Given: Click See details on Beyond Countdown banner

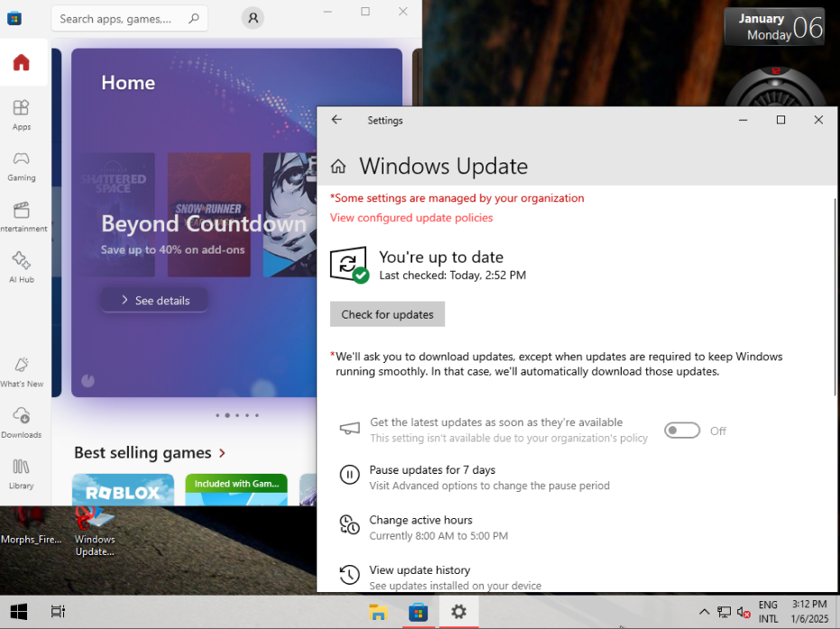Looking at the screenshot, I should pyautogui.click(x=154, y=301).
